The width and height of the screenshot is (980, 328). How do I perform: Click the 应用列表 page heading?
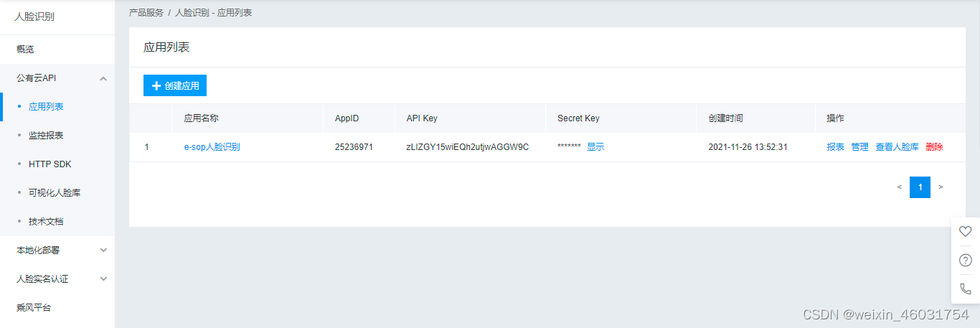166,47
